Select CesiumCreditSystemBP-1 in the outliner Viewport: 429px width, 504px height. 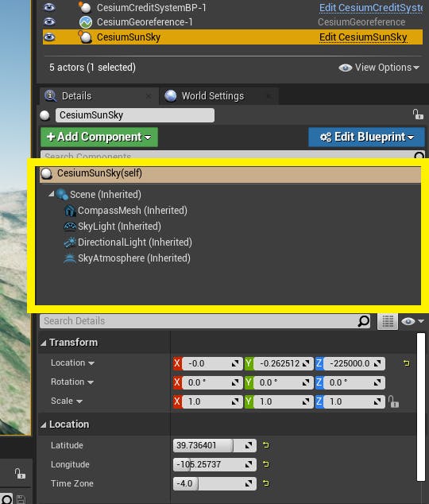152,7
